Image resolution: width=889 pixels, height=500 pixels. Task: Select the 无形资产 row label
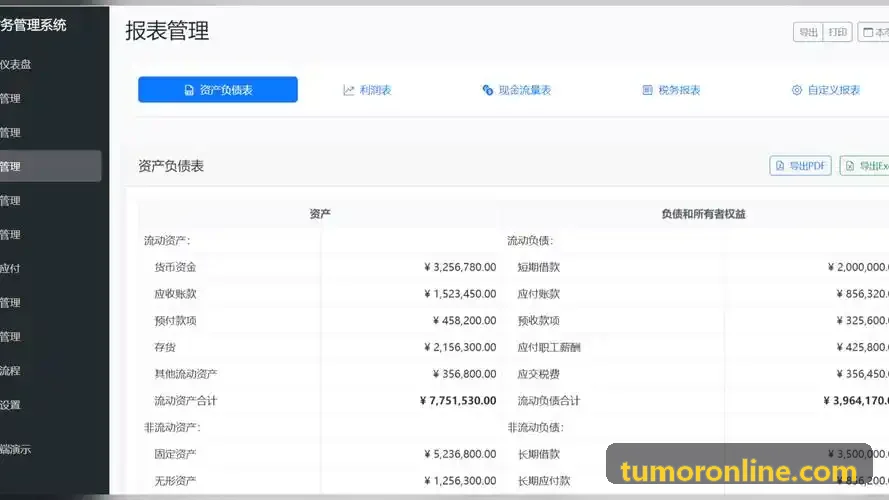175,481
